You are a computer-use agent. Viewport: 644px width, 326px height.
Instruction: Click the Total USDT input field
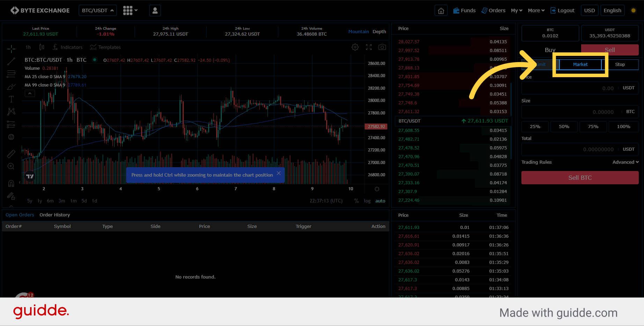(580, 149)
